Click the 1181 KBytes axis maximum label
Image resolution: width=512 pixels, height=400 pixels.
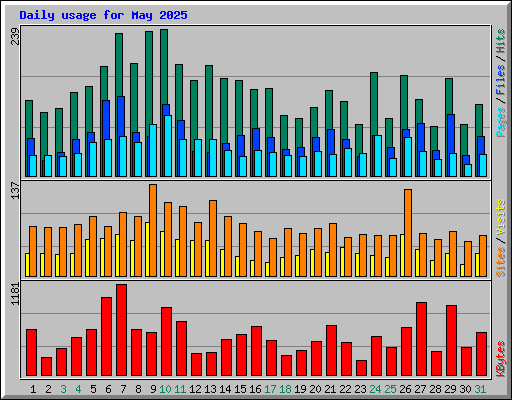[15, 293]
